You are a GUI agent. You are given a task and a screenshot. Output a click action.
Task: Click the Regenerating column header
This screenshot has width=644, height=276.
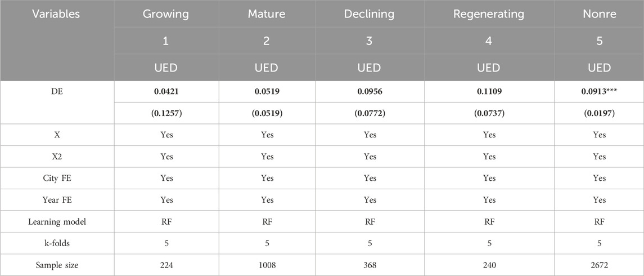point(489,14)
